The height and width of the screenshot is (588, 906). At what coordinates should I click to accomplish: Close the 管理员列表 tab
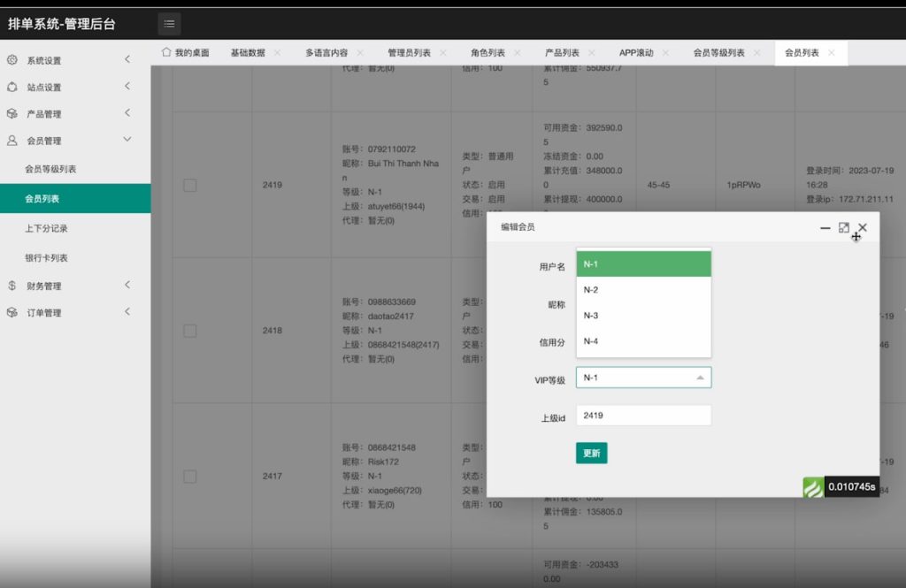point(443,52)
